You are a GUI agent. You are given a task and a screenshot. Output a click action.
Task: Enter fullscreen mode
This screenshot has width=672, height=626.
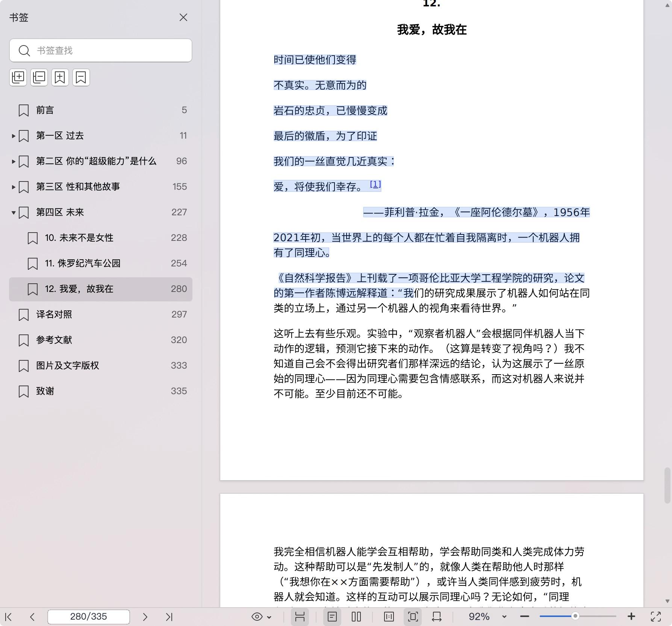click(656, 617)
